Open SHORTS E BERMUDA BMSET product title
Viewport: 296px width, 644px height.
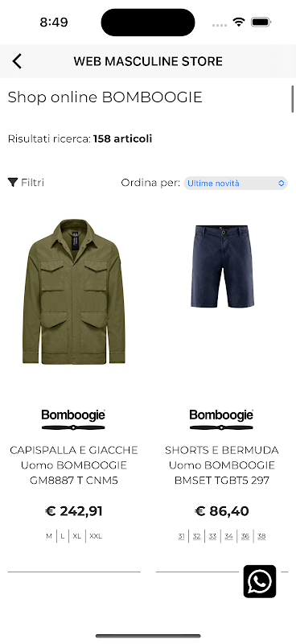click(x=222, y=465)
